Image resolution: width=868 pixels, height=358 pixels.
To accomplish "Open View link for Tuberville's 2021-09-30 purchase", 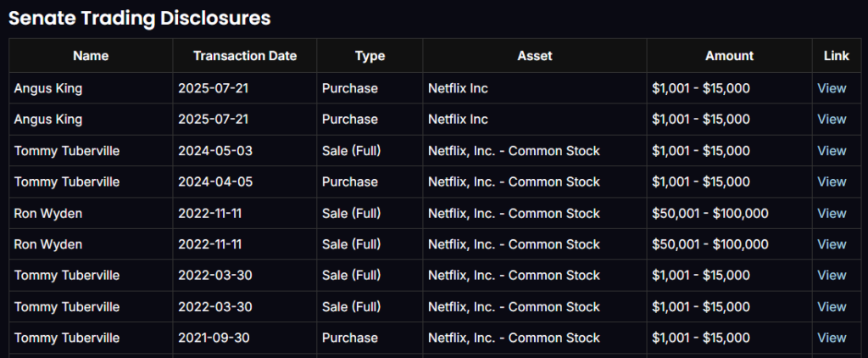I will (x=831, y=338).
